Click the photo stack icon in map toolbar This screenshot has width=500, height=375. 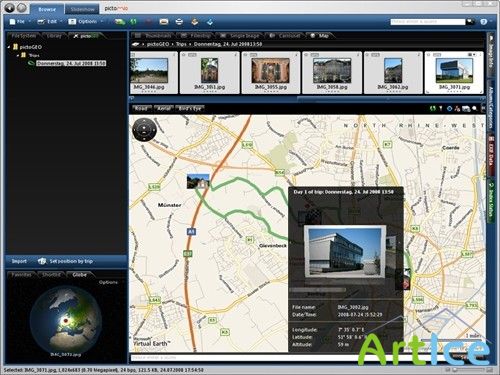point(466,109)
